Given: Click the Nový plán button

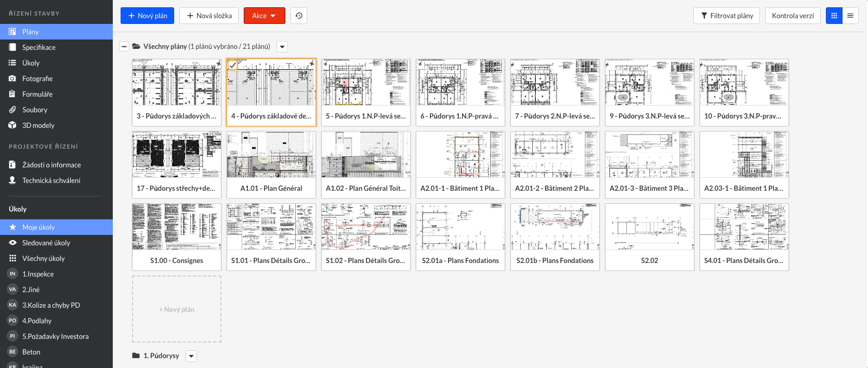Looking at the screenshot, I should coord(147,16).
